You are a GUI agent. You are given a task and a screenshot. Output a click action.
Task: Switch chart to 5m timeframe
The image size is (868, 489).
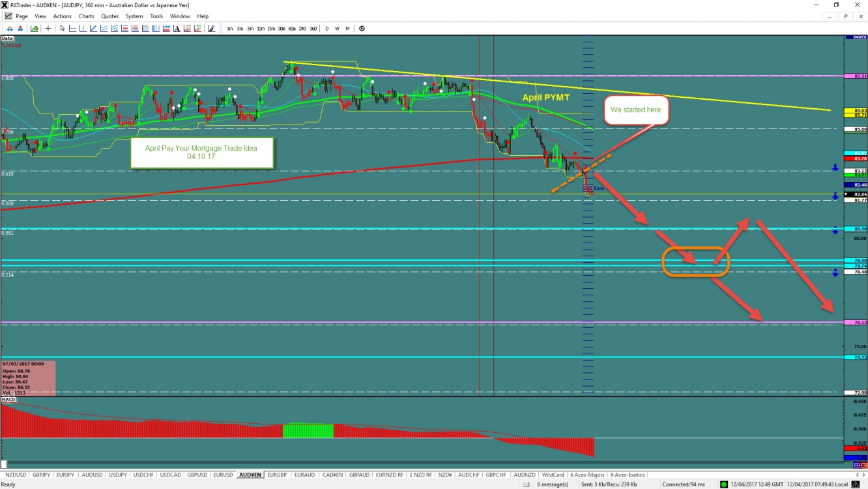pos(250,29)
